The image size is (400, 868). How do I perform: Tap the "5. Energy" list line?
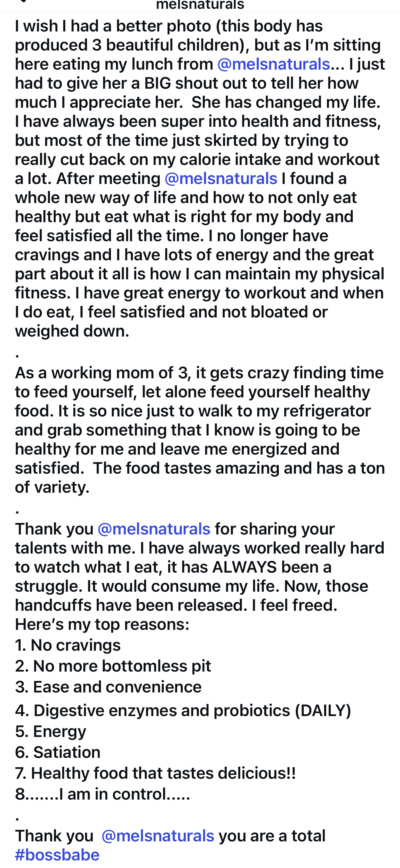pyautogui.click(x=51, y=731)
